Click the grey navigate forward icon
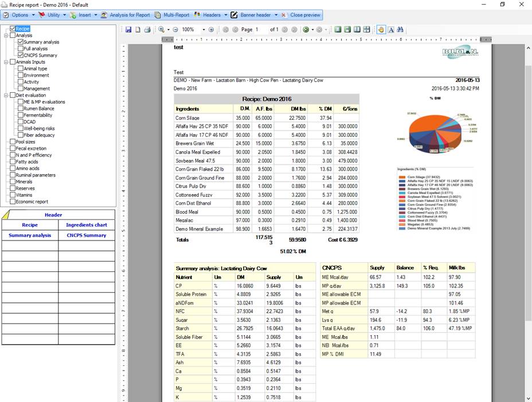Viewport: 532px width, 402px height. click(319, 29)
